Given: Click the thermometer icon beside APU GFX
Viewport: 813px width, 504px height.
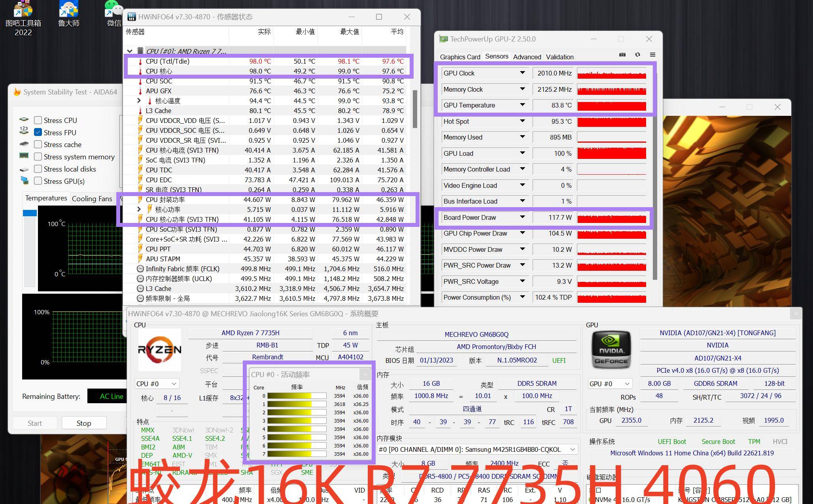Looking at the screenshot, I should coord(140,91).
